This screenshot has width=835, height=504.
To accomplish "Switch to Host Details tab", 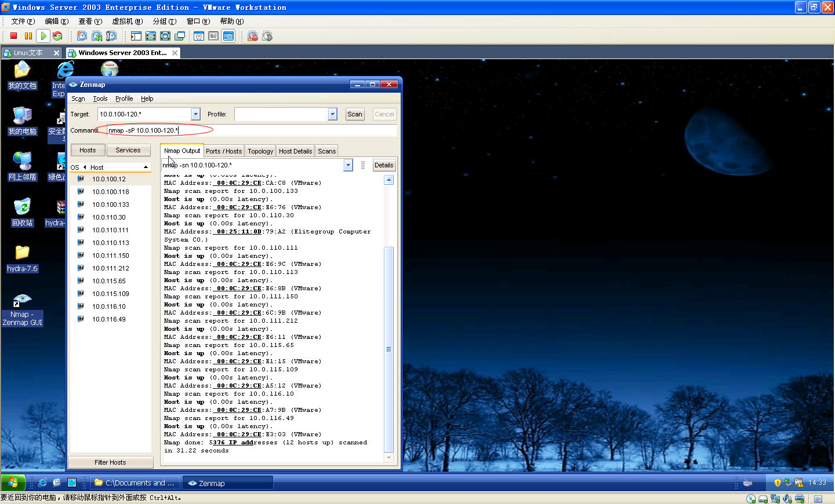I will point(296,151).
